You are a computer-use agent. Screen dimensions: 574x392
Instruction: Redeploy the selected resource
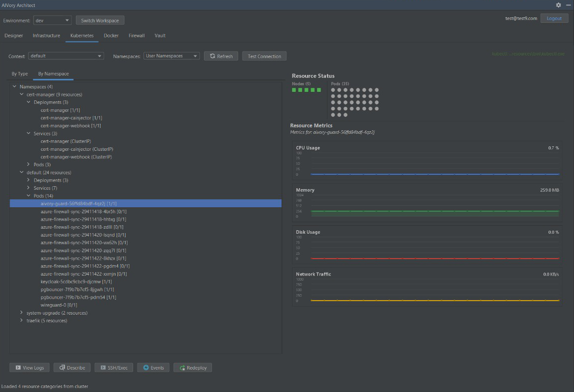pyautogui.click(x=193, y=368)
